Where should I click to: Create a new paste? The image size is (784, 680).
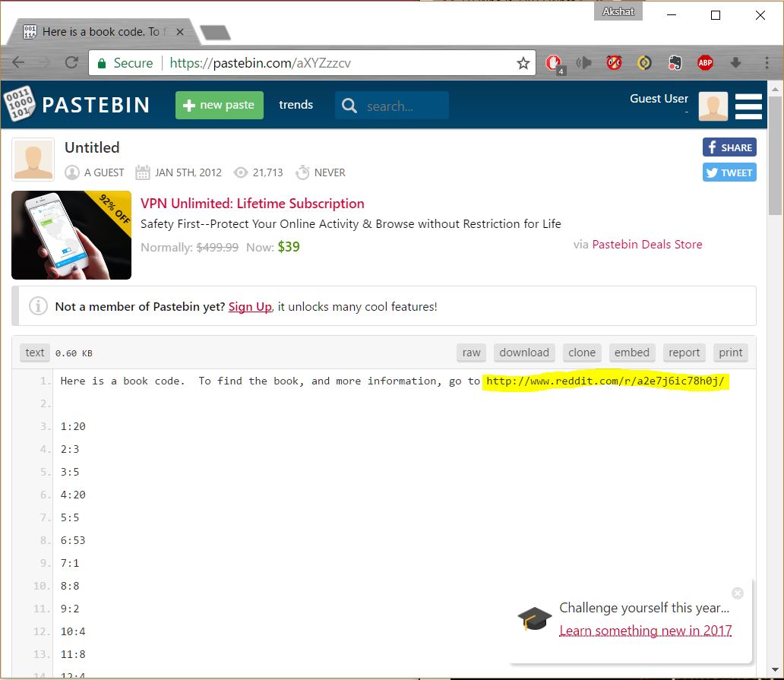click(x=220, y=105)
